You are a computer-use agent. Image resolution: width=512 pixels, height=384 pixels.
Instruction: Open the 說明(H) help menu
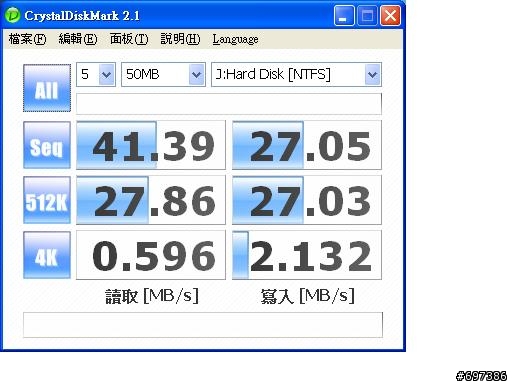coord(180,39)
